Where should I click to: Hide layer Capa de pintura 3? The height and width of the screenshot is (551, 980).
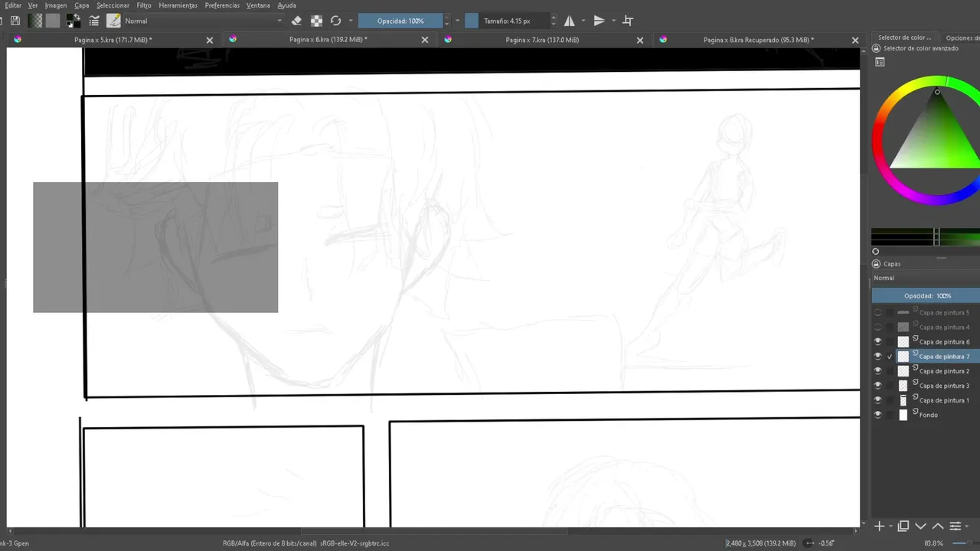878,385
